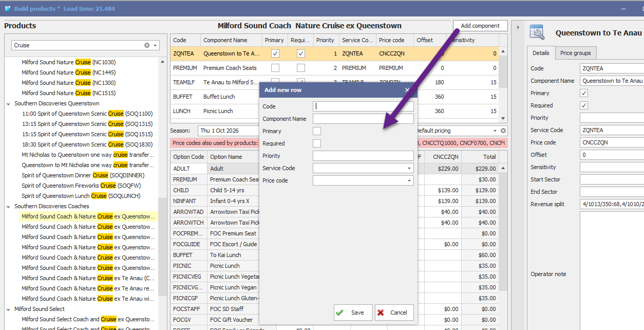
Task: Switch to the Price groups tab
Action: coord(575,53)
